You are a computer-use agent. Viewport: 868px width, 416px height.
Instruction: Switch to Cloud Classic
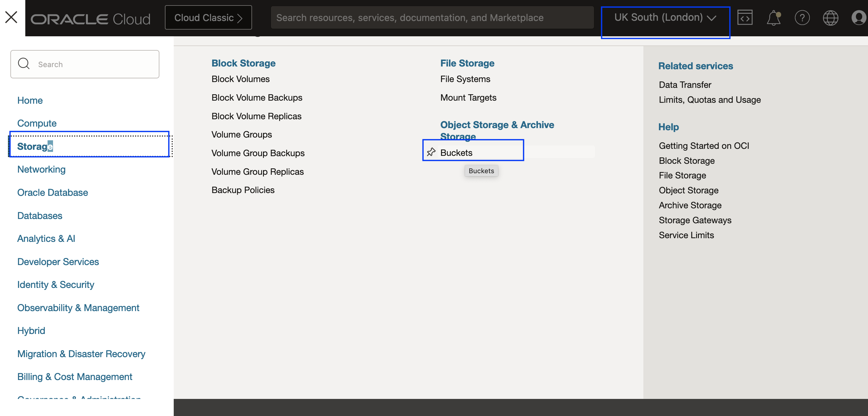(x=208, y=17)
